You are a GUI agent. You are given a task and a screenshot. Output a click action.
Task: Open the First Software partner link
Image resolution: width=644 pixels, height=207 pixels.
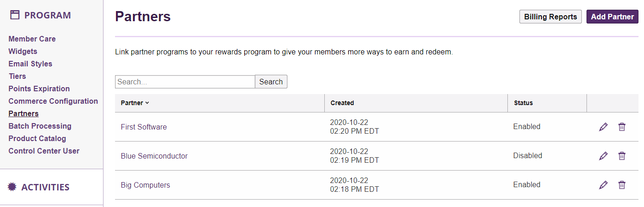click(144, 127)
